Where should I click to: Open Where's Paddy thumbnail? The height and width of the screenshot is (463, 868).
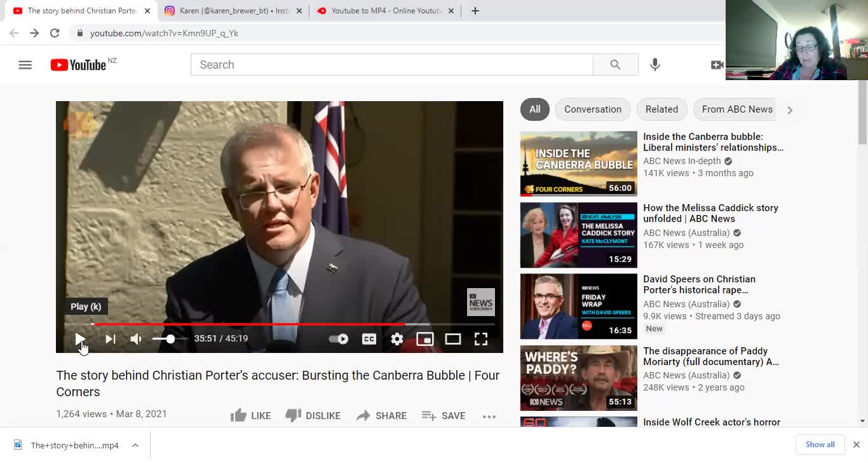579,378
